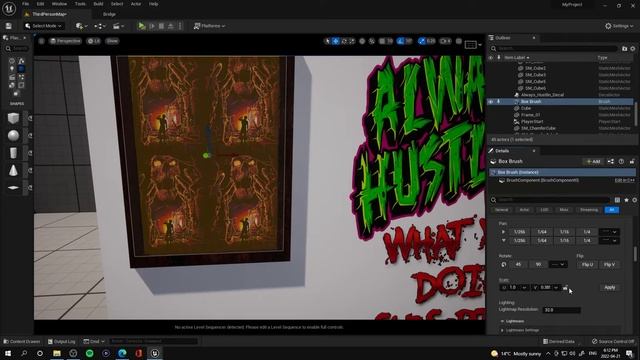Open Content Drawer in bottom bar
The width and height of the screenshot is (640, 360).
coord(22,342)
